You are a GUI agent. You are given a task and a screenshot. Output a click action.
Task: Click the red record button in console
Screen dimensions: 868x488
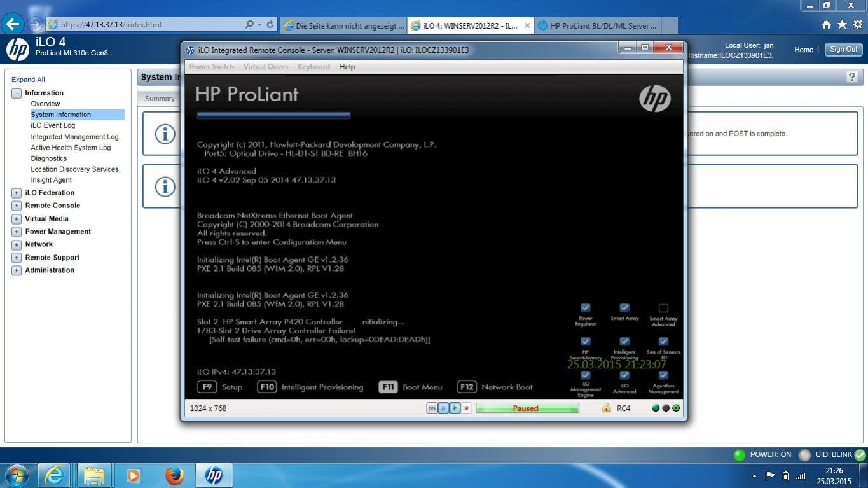point(466,408)
